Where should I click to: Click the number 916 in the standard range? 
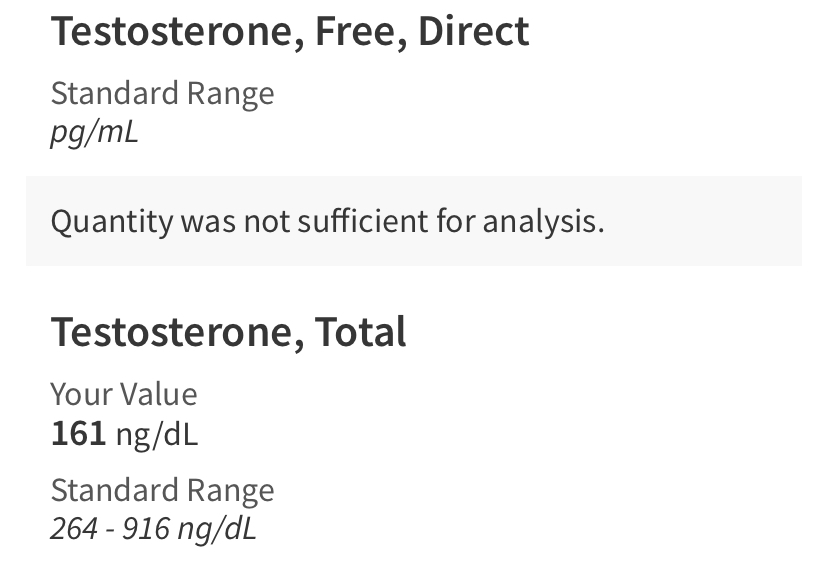[x=145, y=528]
